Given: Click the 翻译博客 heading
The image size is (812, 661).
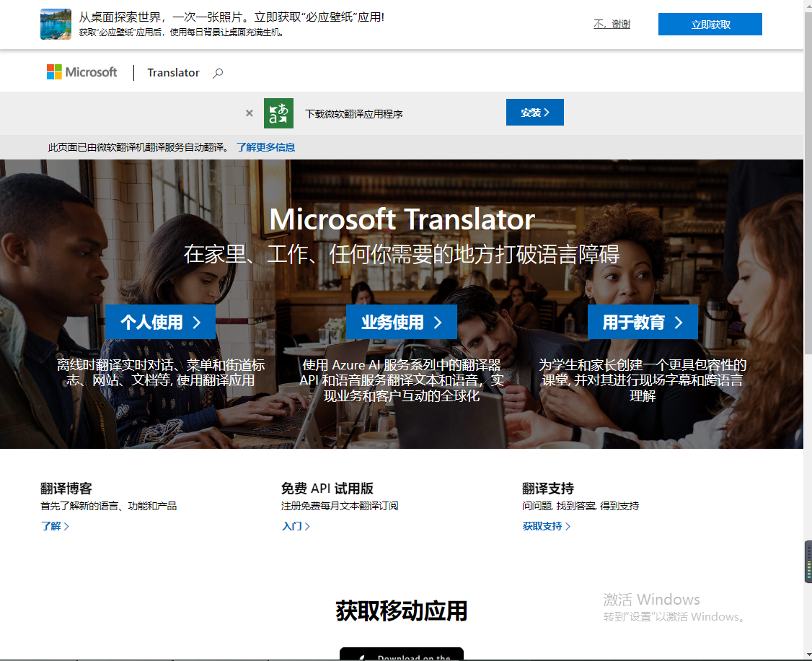Looking at the screenshot, I should [66, 489].
